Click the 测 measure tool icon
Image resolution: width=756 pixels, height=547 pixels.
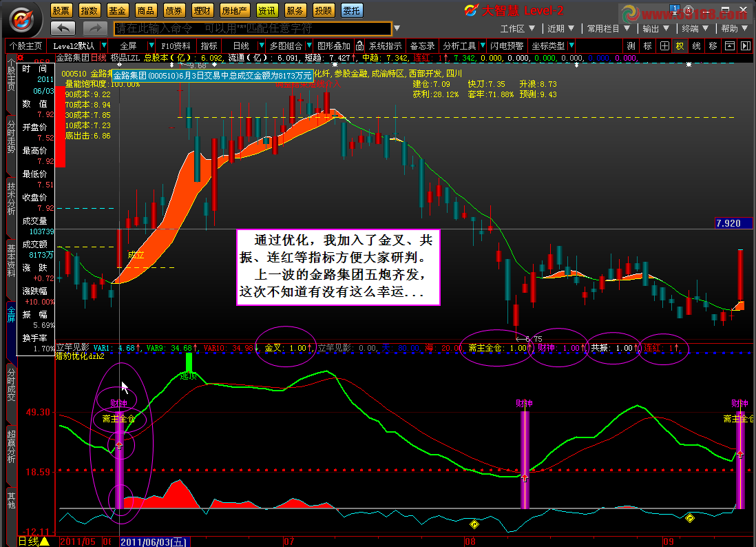tap(631, 46)
